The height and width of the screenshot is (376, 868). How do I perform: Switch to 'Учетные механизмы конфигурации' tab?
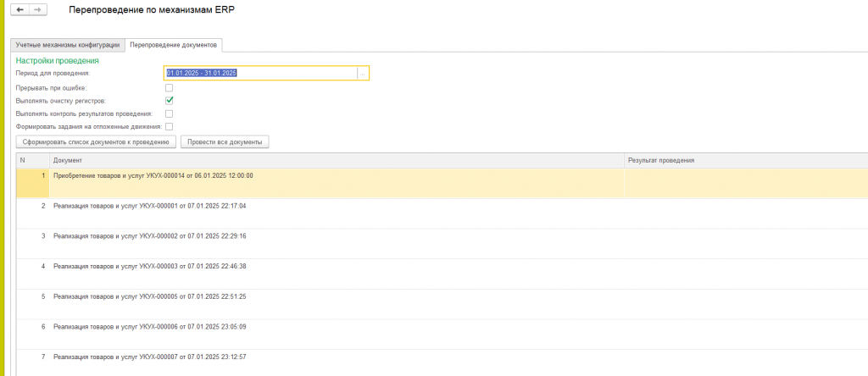tap(69, 44)
